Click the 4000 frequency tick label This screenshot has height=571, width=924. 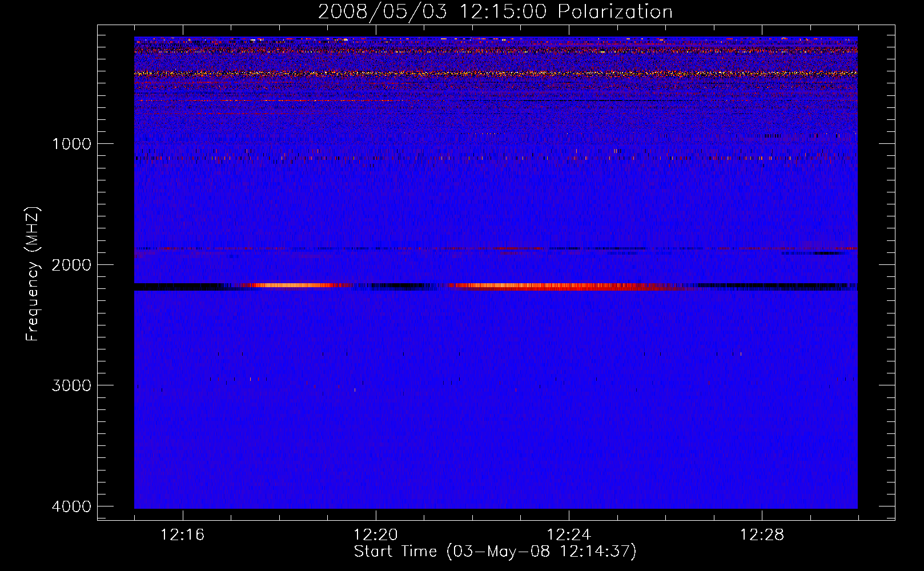(71, 506)
